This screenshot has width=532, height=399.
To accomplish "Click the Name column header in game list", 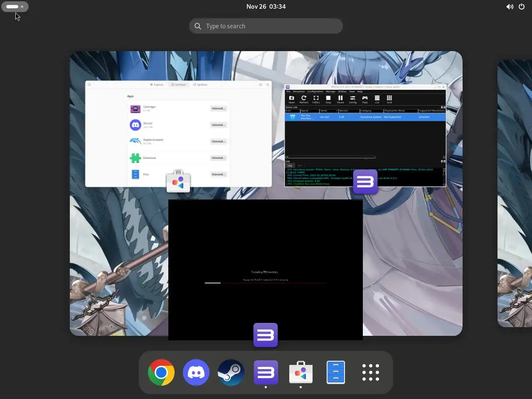I will tap(309, 111).
